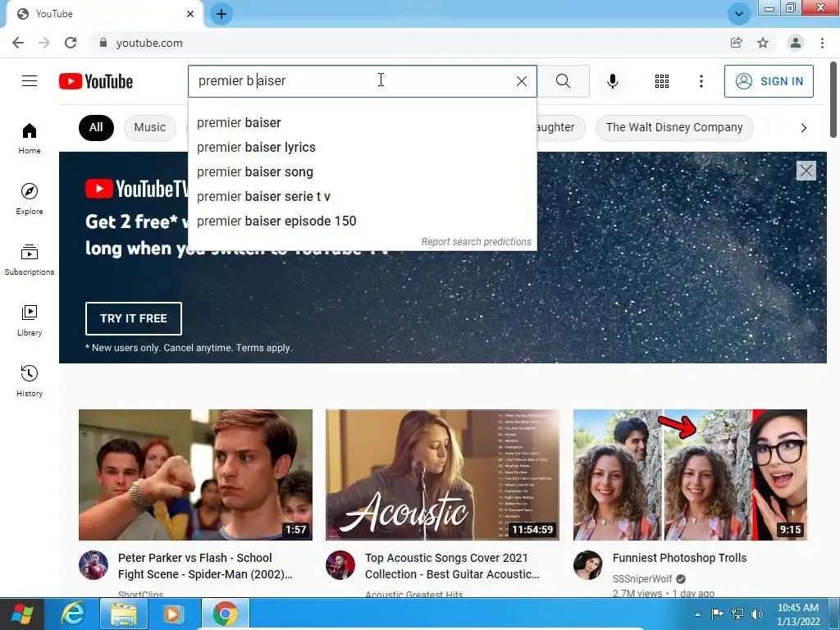Open a new tab with plus button
The image size is (840, 630).
221,14
